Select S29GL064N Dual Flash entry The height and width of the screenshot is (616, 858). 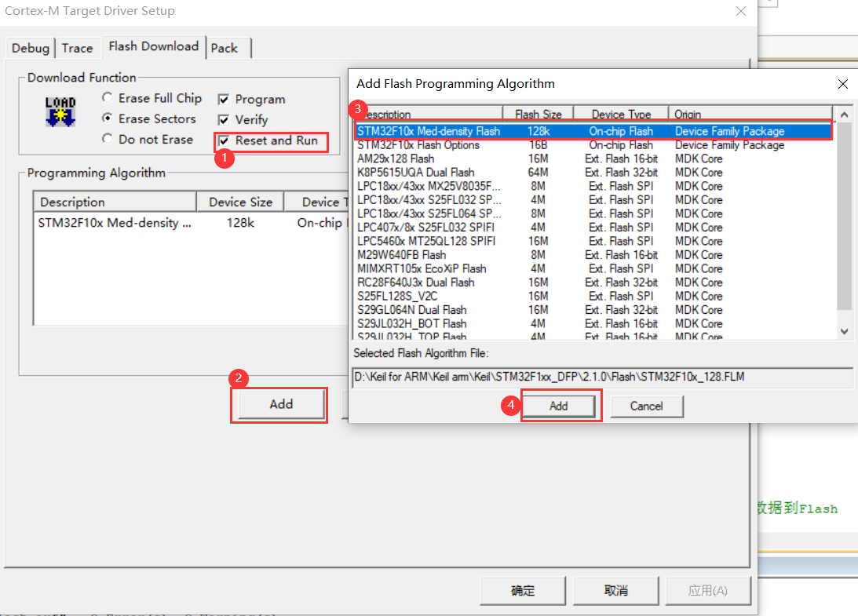pyautogui.click(x=593, y=310)
